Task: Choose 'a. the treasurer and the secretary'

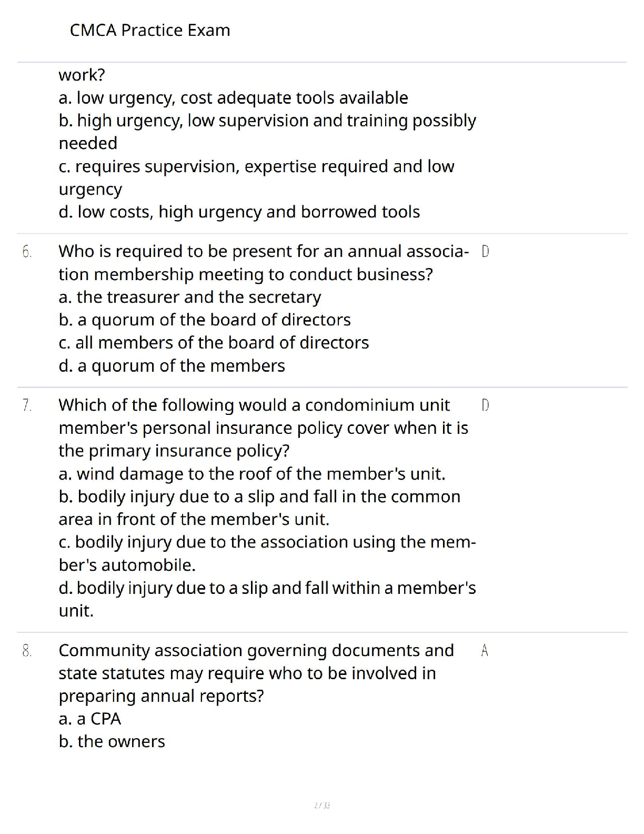Action: 189,297
